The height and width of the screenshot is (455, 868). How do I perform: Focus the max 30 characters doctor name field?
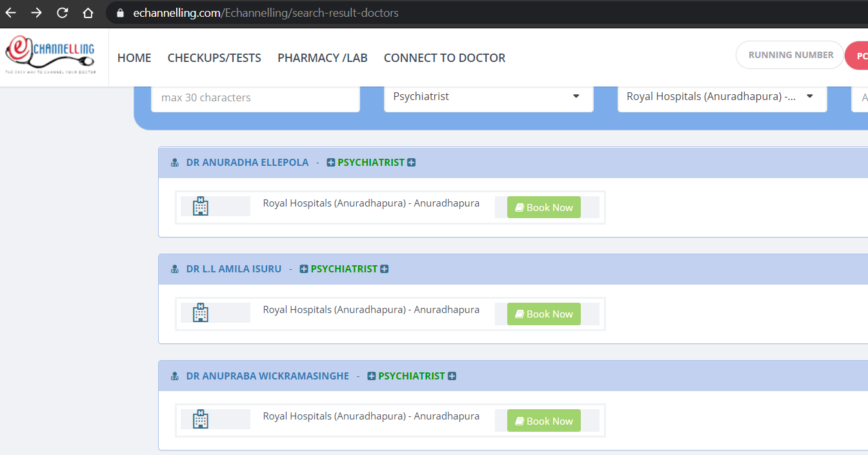[256, 97]
